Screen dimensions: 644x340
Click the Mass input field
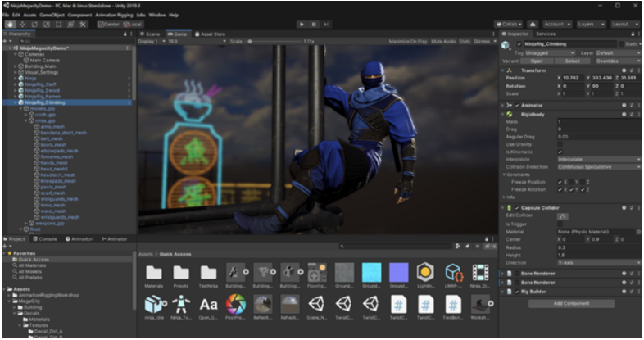(598, 122)
